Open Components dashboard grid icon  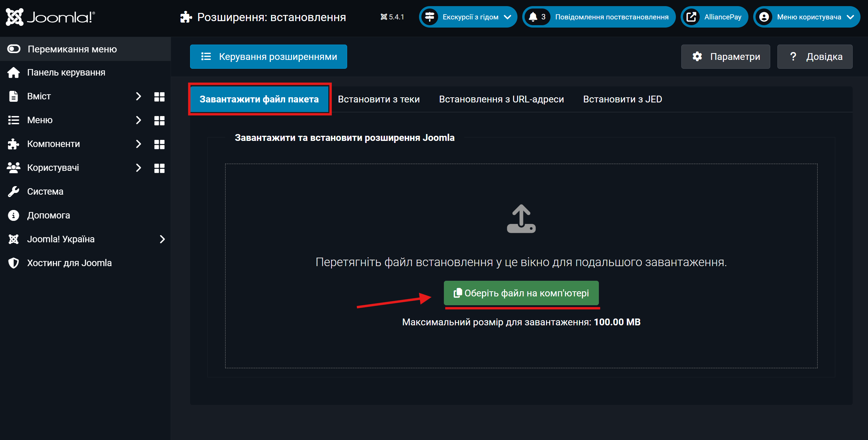pyautogui.click(x=159, y=144)
